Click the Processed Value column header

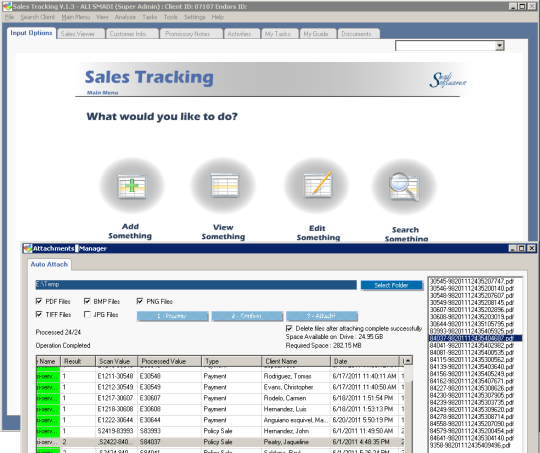[x=169, y=361]
